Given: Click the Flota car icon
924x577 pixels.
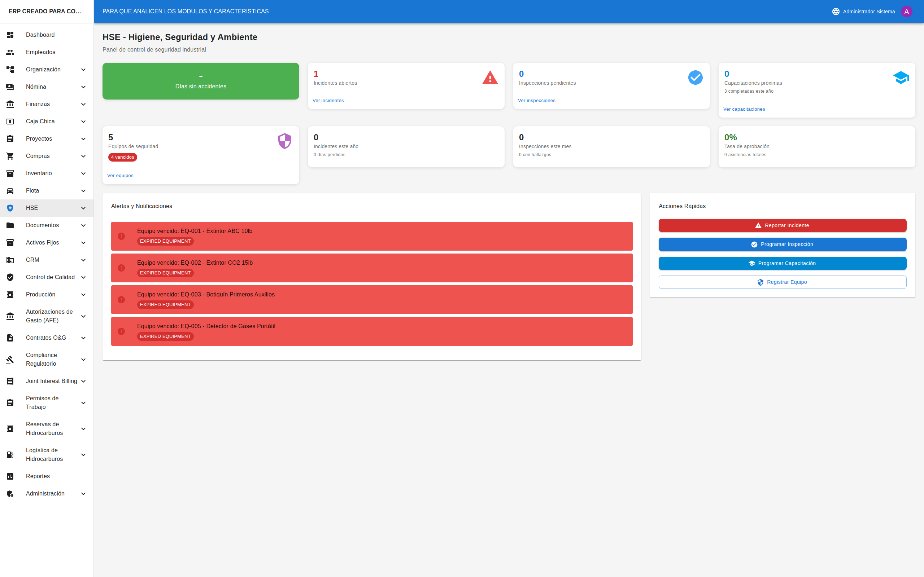Looking at the screenshot, I should point(10,190).
